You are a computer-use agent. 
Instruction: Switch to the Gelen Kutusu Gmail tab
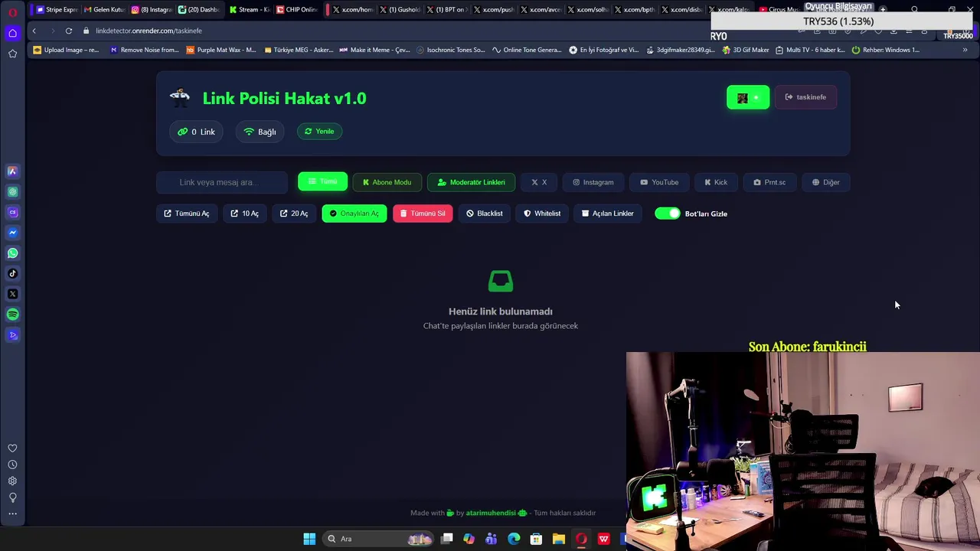click(105, 9)
